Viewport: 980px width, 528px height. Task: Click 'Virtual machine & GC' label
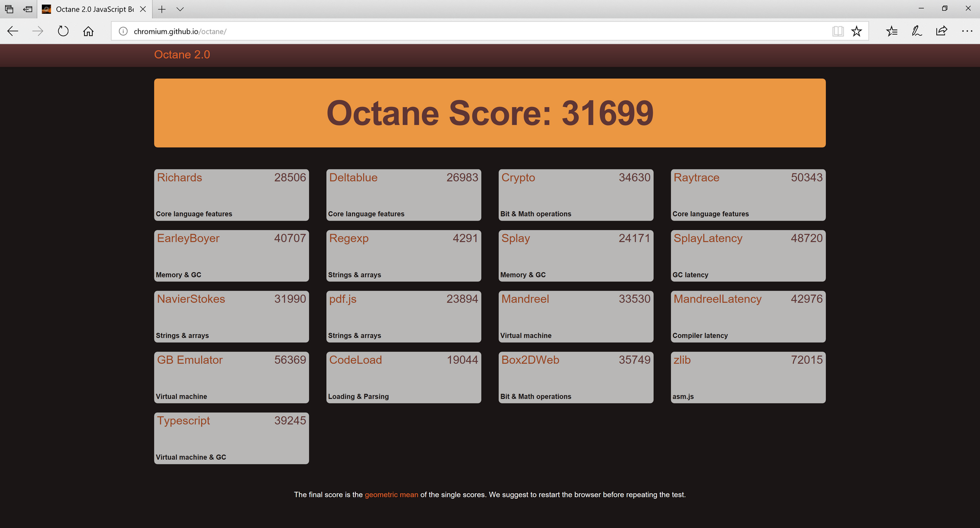[x=191, y=458]
